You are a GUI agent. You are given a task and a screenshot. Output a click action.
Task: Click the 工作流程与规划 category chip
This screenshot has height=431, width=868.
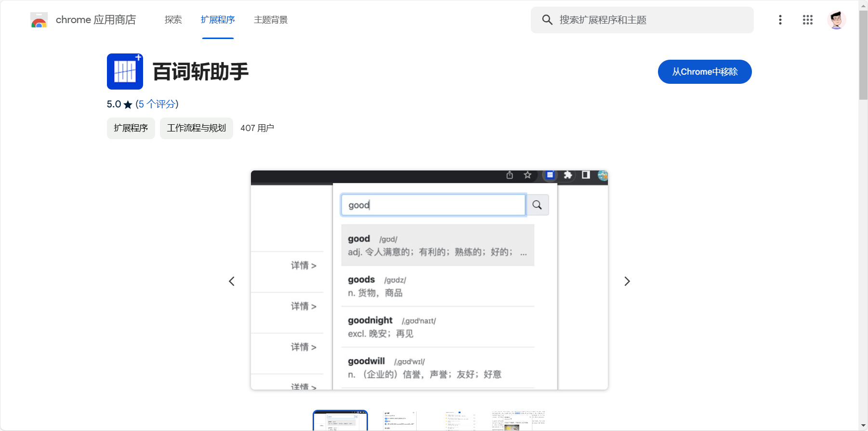pos(196,128)
